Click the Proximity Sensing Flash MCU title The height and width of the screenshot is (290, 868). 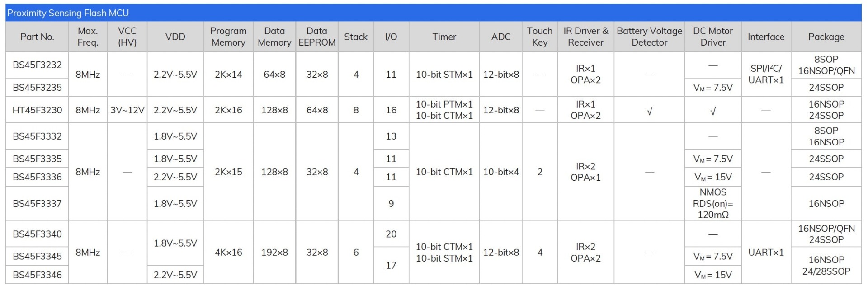click(68, 13)
